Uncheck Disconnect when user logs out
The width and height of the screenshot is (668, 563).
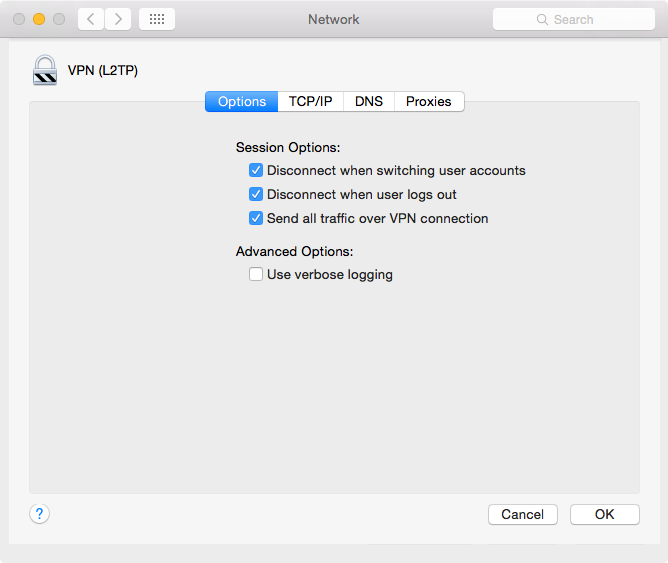tap(256, 195)
